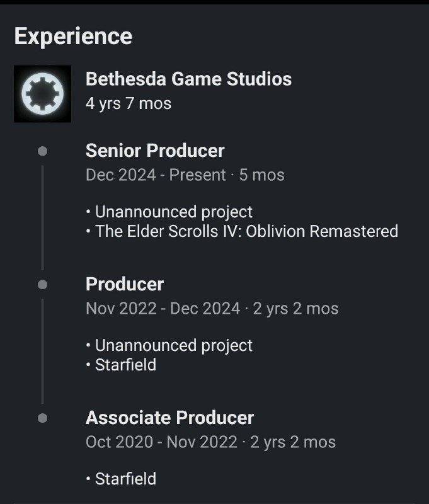Click Unannounced project under Senior Producer
The height and width of the screenshot is (504, 429).
(169, 212)
